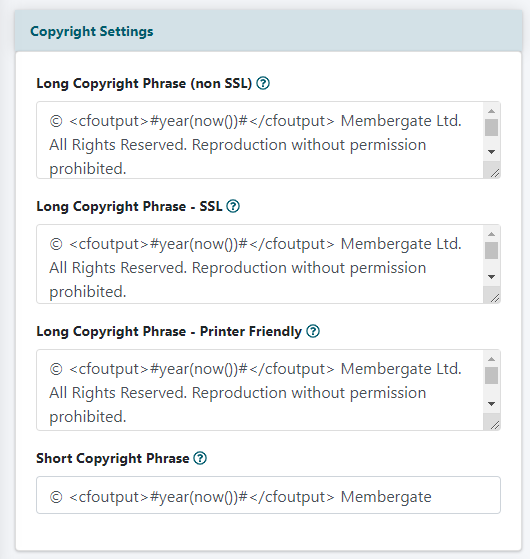Click scroll up arrow in non SSL textarea

492,111
